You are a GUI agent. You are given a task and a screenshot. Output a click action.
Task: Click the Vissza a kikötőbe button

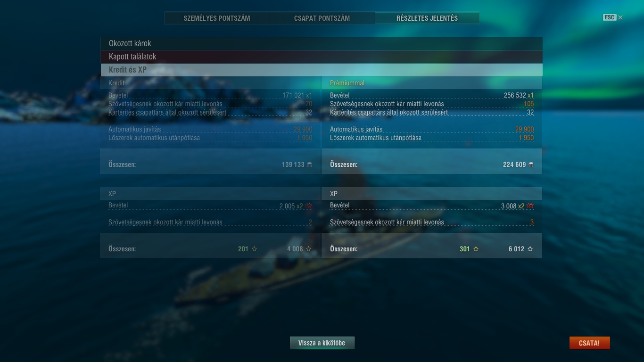[x=322, y=343]
